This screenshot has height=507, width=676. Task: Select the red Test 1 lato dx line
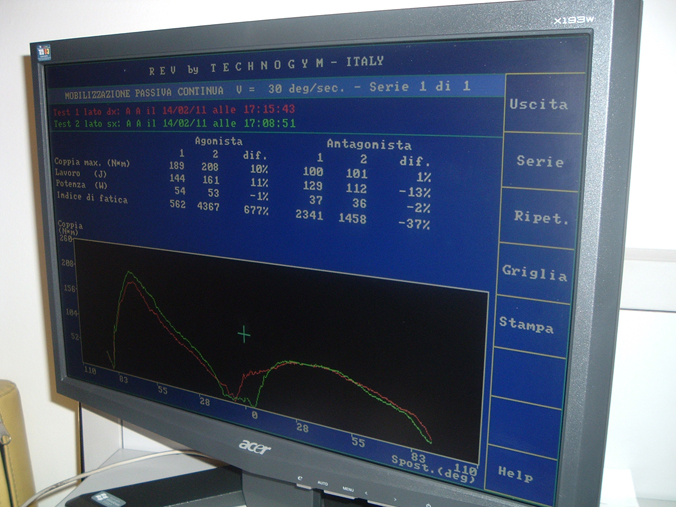(x=174, y=110)
